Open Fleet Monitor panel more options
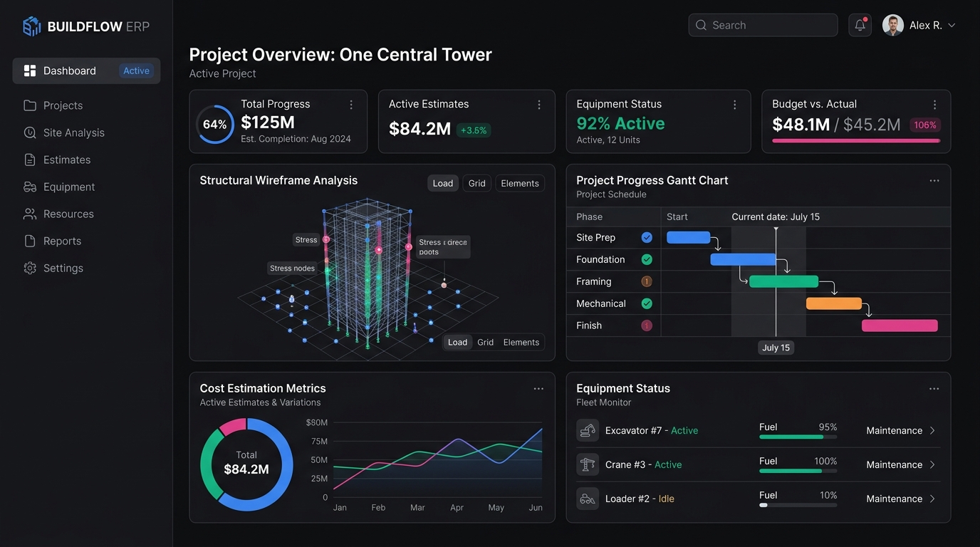 (x=934, y=389)
